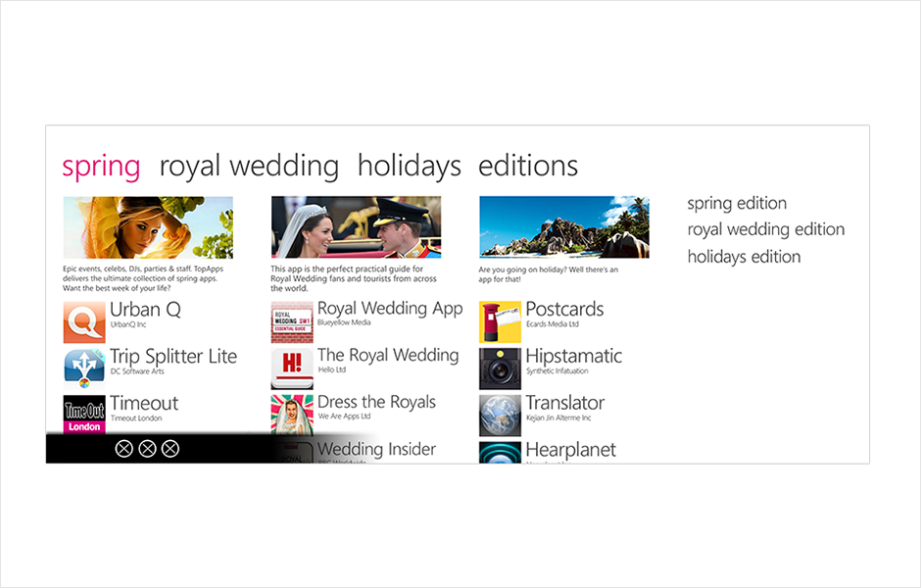The width and height of the screenshot is (921, 588).
Task: Click the first circled X button in the black bar
Action: tap(123, 449)
